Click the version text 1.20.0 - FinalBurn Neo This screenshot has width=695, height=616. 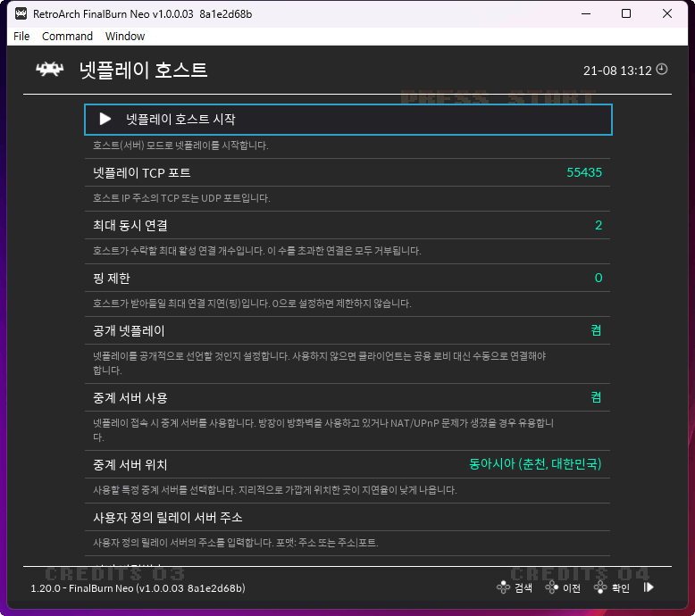[x=138, y=588]
